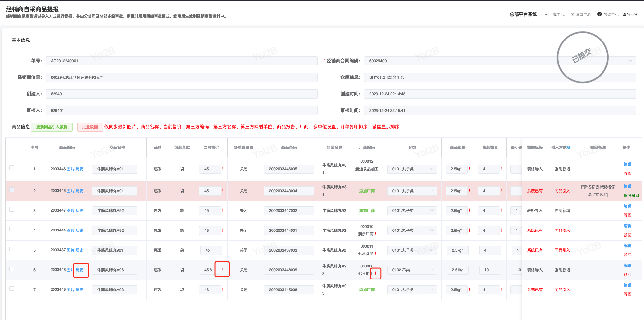Click 编辑 for product 2003444
644x320 pixels.
(x=627, y=226)
